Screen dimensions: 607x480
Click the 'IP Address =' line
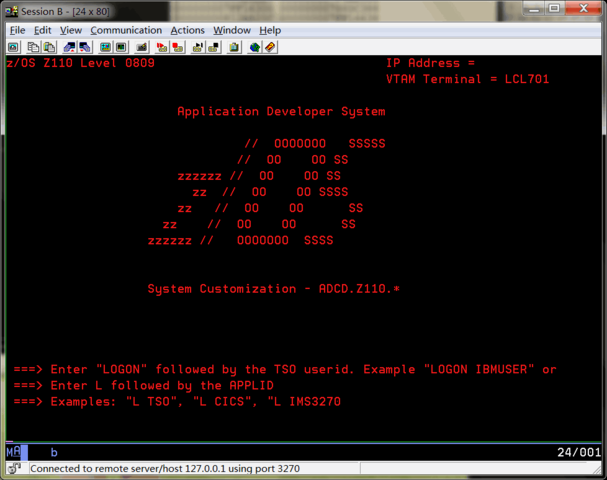[x=430, y=63]
